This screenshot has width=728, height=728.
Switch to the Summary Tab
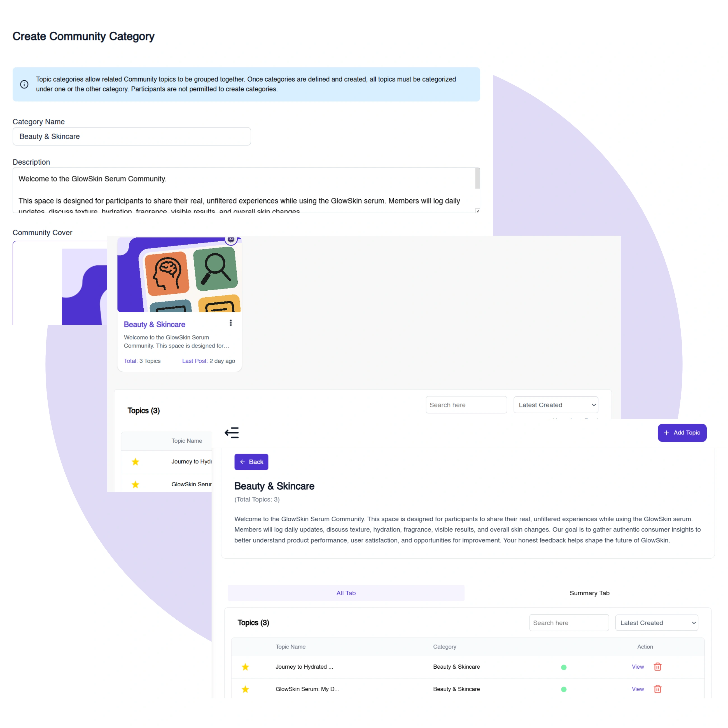click(x=589, y=593)
